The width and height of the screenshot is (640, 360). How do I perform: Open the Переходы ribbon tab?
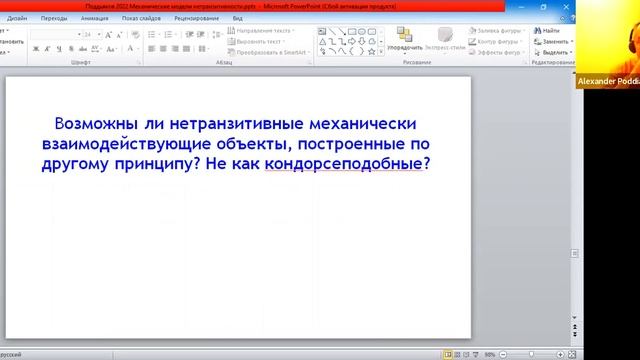tap(54, 18)
